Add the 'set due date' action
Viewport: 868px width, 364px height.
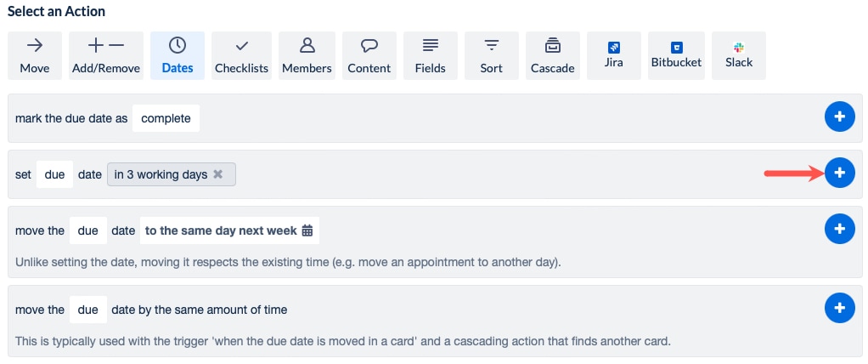(x=839, y=173)
